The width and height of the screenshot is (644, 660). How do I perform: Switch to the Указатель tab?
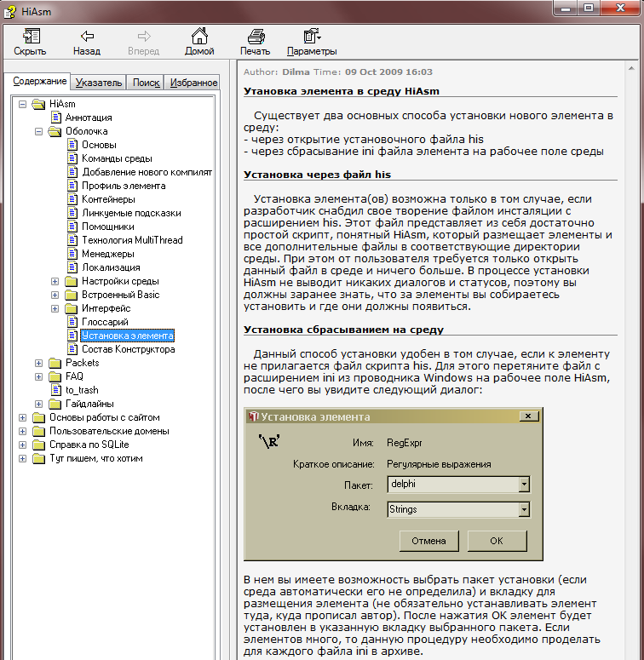pos(99,83)
